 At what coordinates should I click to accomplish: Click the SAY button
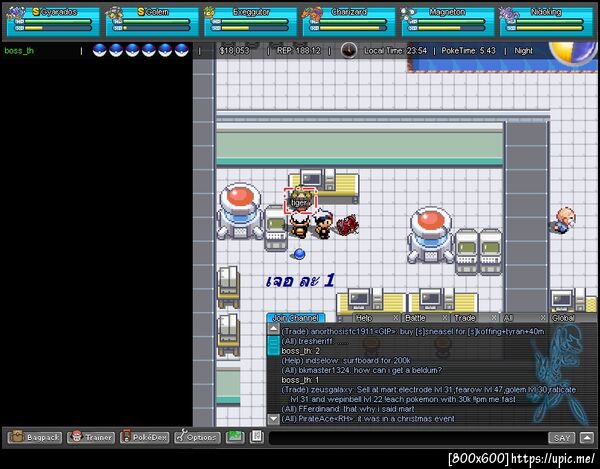point(562,438)
